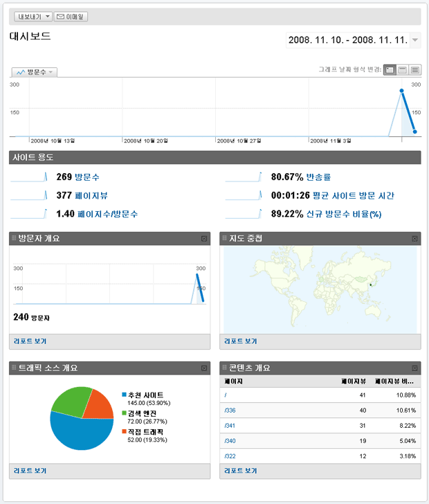View report link in 트래픽 소스 개요 widget
This screenshot has width=429, height=504.
pyautogui.click(x=30, y=471)
